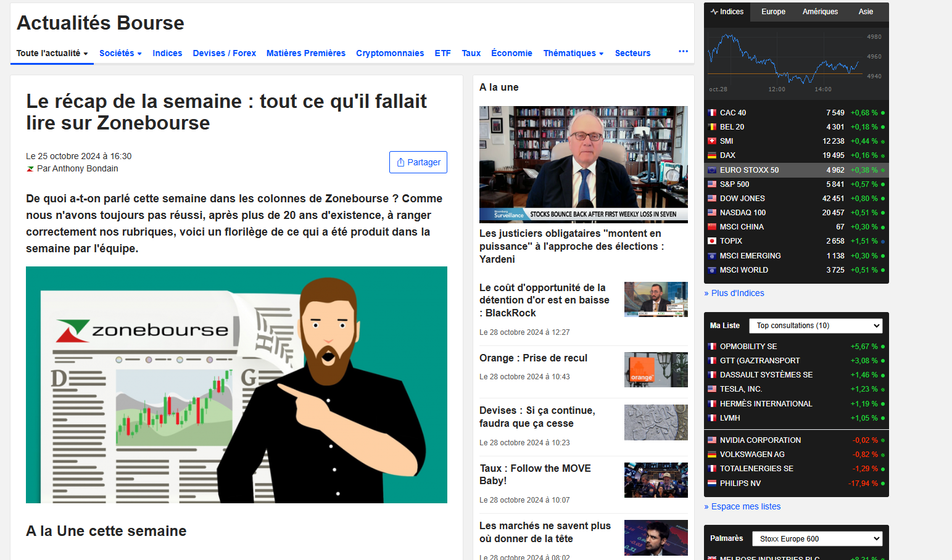The width and height of the screenshot is (952, 560).
Task: Click the Dutch flag icon next to PHILIPS NV
Action: point(712,484)
